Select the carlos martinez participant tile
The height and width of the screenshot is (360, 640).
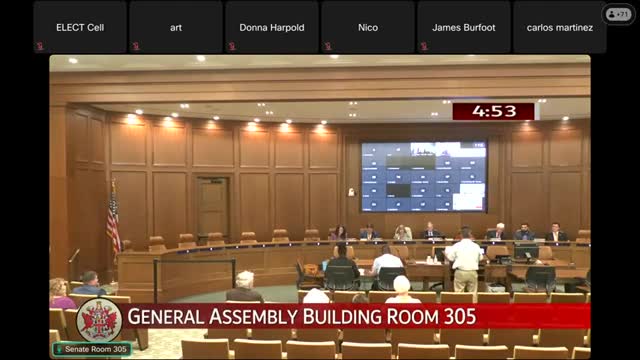(x=560, y=27)
